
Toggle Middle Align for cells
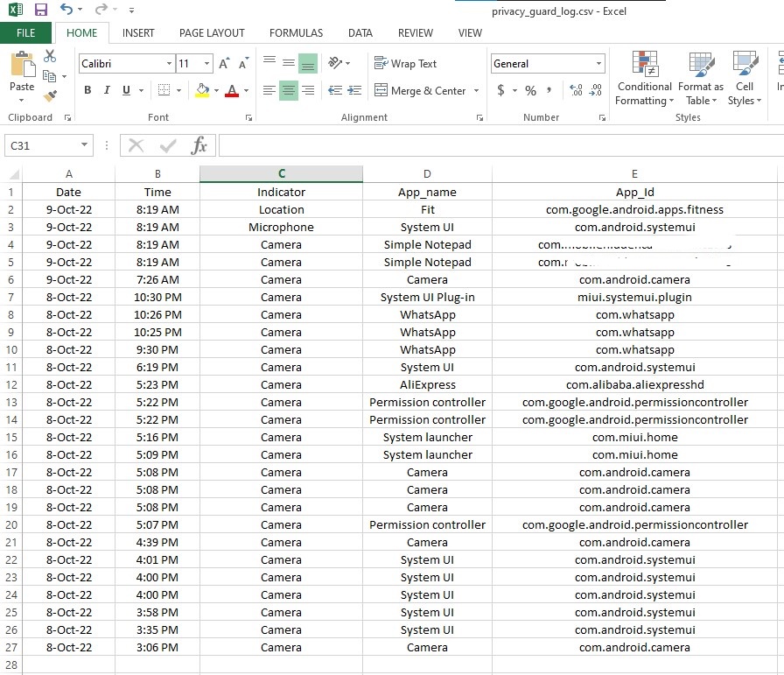[x=289, y=63]
